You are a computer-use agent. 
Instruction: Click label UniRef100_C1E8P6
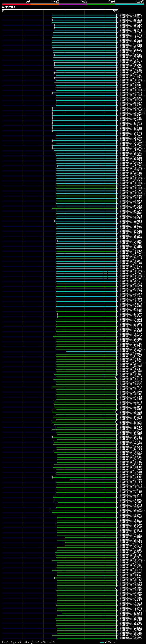131,77
